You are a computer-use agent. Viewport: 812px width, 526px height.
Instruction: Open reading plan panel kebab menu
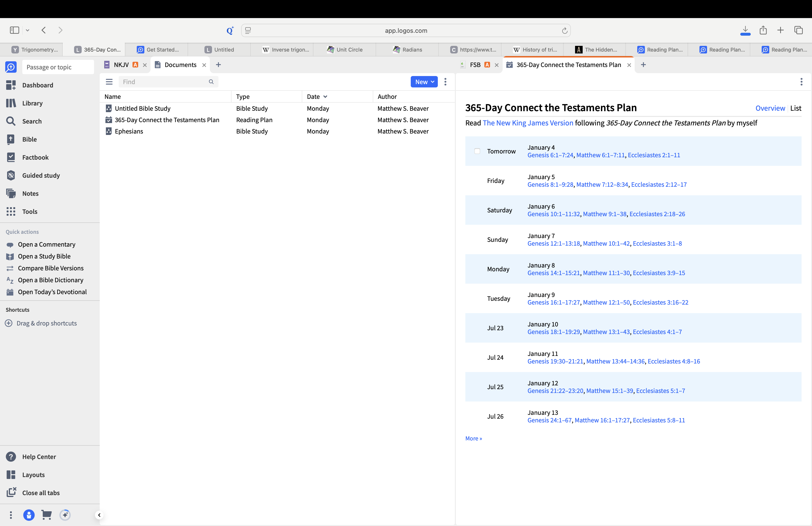click(x=801, y=81)
